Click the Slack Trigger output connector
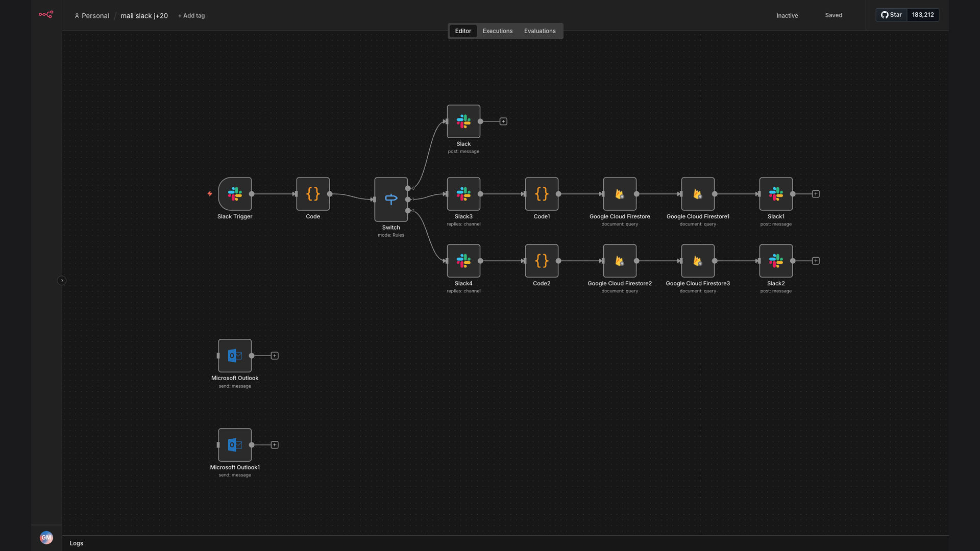This screenshot has width=980, height=551. [252, 194]
